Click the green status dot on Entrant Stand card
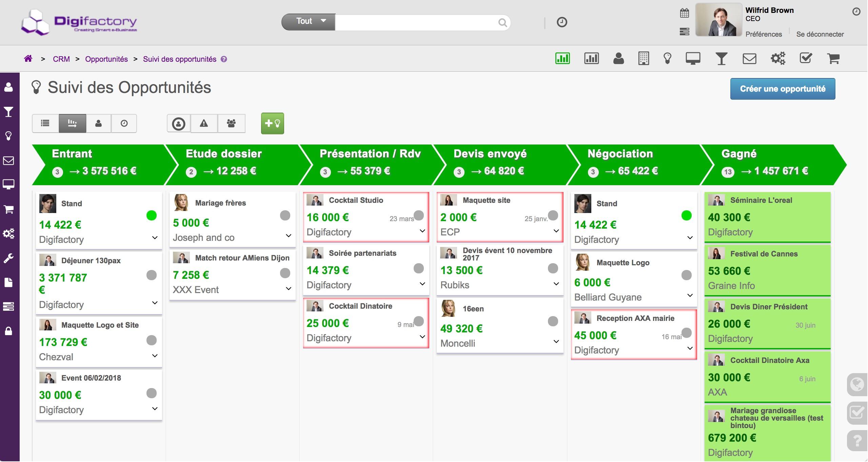The image size is (868, 462). 151,215
